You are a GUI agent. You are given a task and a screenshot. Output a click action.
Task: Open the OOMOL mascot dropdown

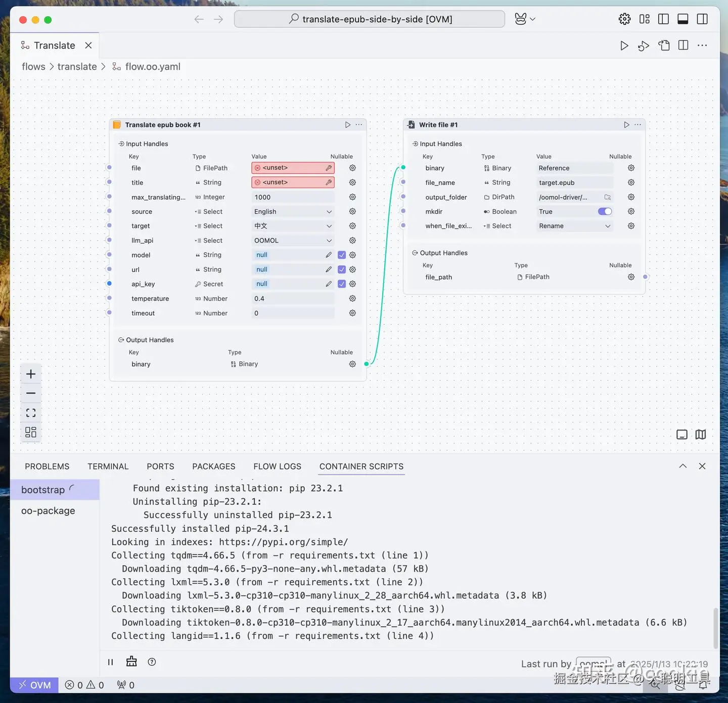click(525, 19)
